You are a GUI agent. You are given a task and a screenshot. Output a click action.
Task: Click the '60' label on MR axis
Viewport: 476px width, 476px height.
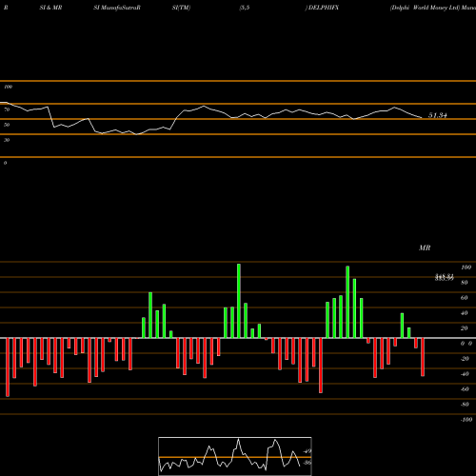465,298
